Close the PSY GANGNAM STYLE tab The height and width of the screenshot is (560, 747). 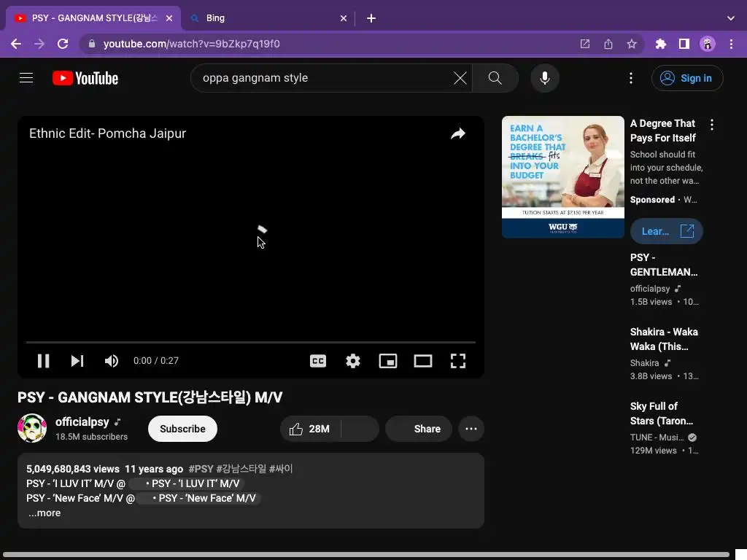(169, 18)
